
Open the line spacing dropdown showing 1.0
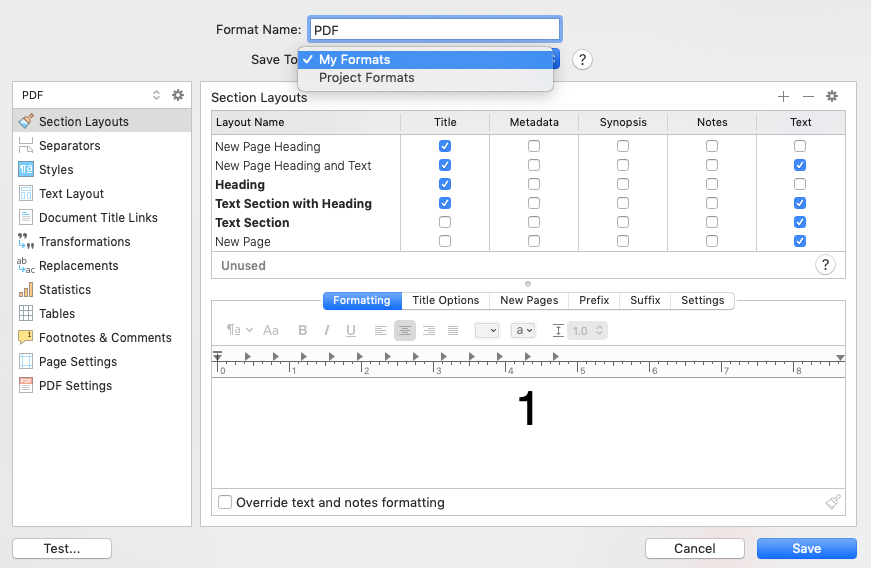point(588,330)
